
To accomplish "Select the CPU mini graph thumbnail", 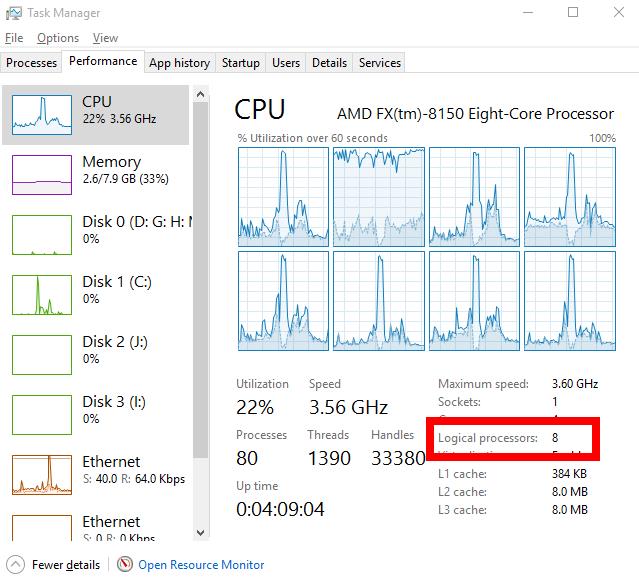I will tap(42, 114).
